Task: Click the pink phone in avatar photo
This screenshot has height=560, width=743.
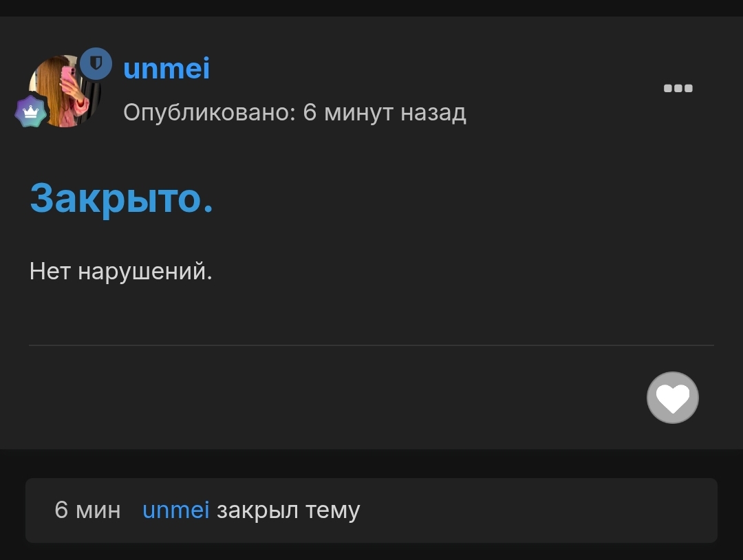Action: (x=69, y=77)
